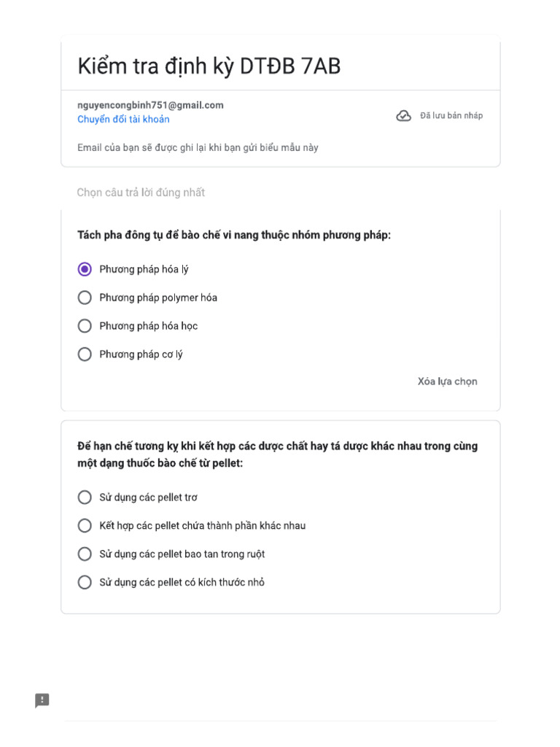Choose 'Sử dụng các pellet trơ' option
The height and width of the screenshot is (747, 560).
click(85, 498)
